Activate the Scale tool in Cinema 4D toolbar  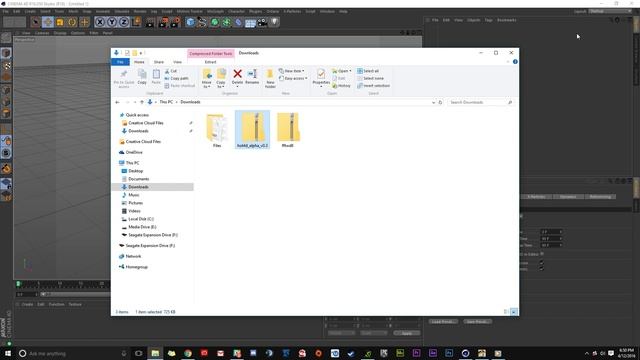click(60, 22)
